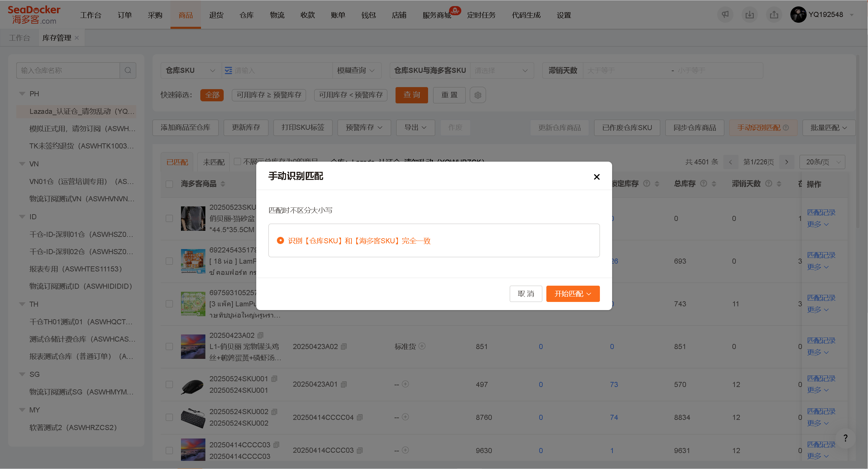Viewport: 868px width, 469px height.
Task: Click the 取消 button in dialog
Action: 526,294
